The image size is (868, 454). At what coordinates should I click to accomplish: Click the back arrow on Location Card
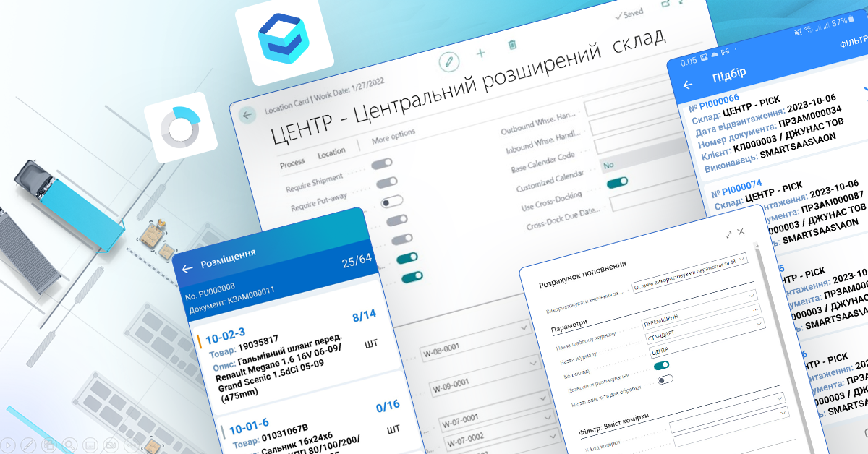[248, 116]
